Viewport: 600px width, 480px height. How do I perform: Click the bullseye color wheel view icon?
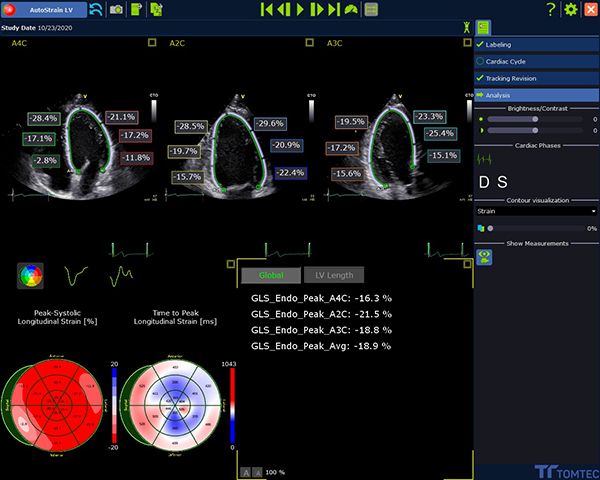(x=30, y=274)
